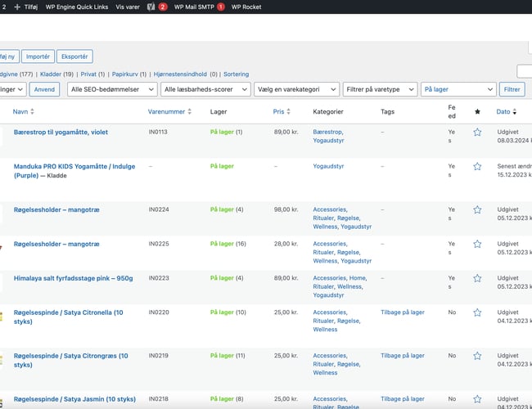Click the Yoast SEO icon in admin bar
This screenshot has width=532, height=409.
(x=151, y=7)
